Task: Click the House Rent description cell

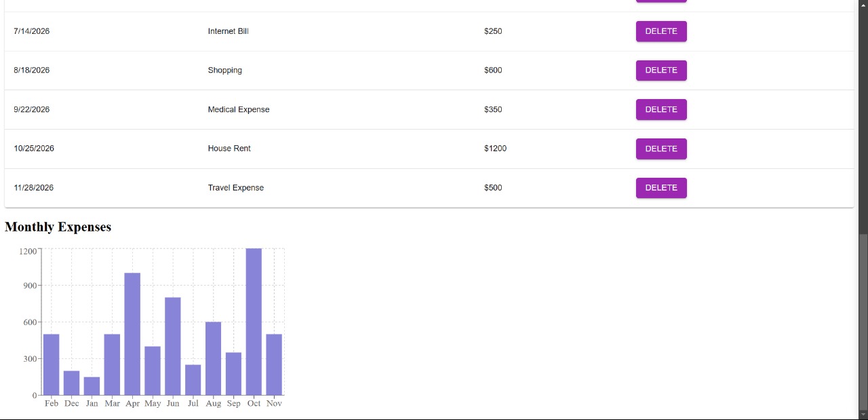Action: pyautogui.click(x=229, y=149)
